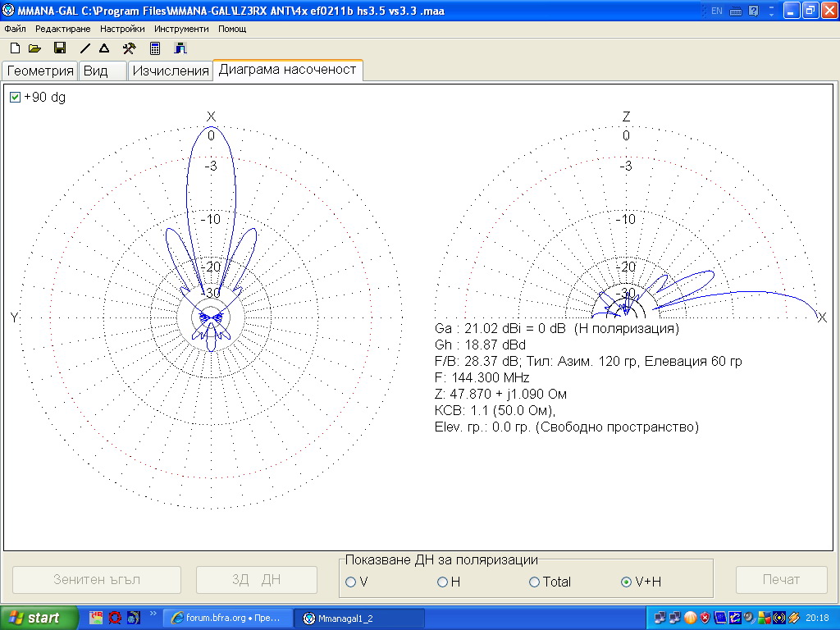Expand the taskbar quick launch chevron
Image resolution: width=840 pixels, height=630 pixels.
click(152, 613)
